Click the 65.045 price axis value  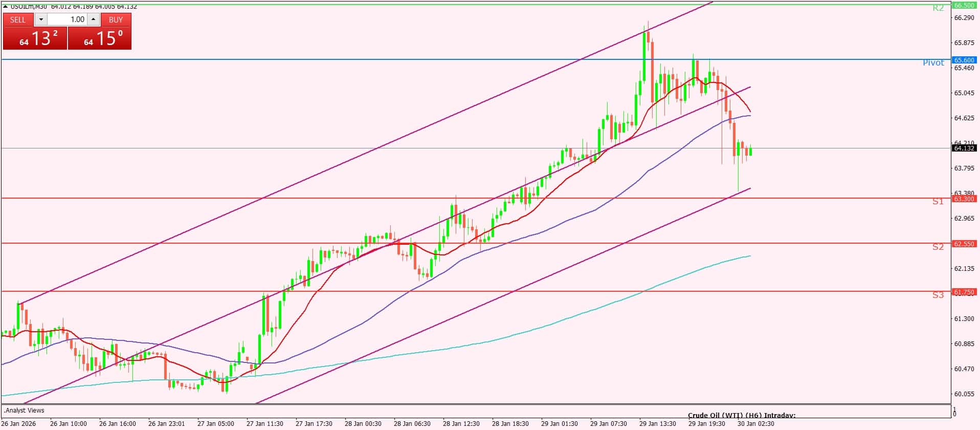[x=964, y=93]
